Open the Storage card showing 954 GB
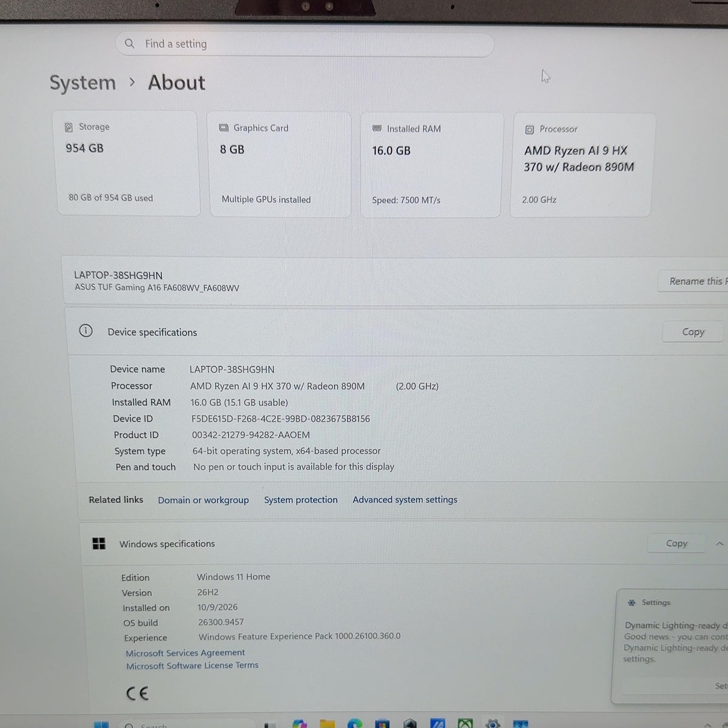This screenshot has height=728, width=728. pyautogui.click(x=128, y=163)
